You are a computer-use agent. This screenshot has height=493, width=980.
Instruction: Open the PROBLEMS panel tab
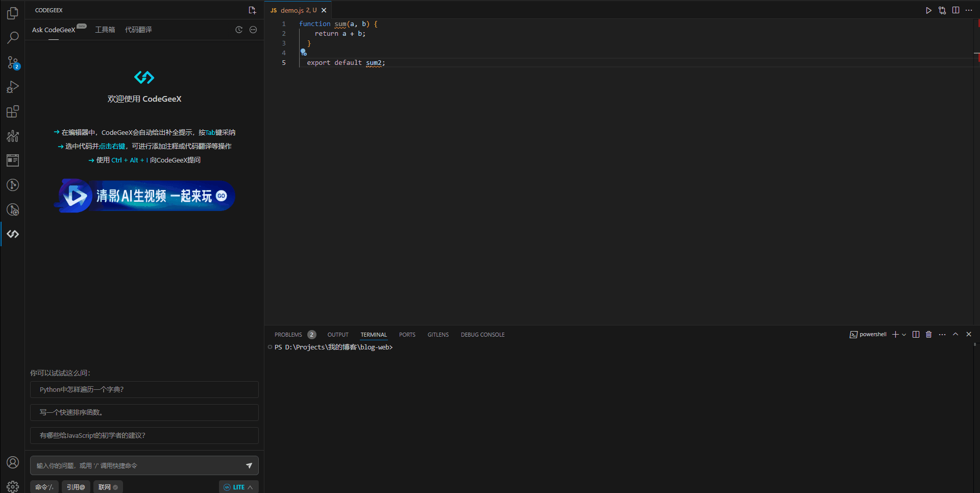(x=288, y=335)
